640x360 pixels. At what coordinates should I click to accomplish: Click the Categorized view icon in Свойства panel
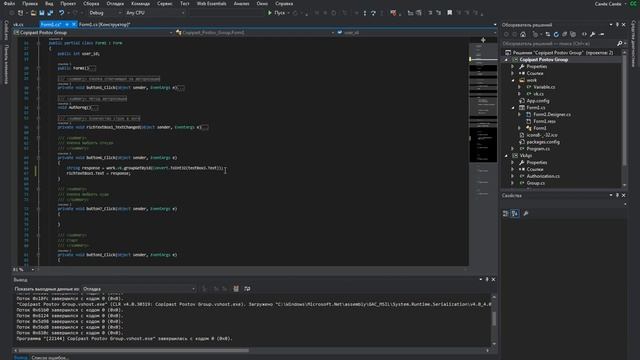coord(506,213)
